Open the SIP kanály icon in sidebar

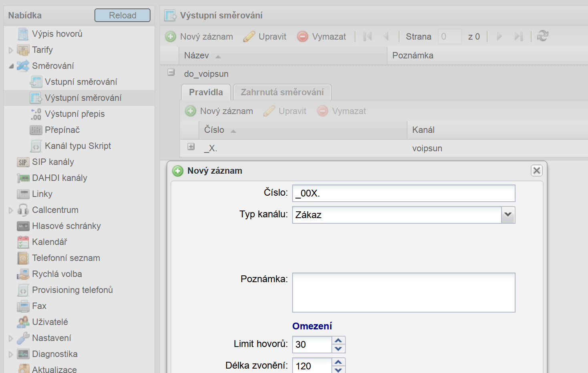tap(23, 162)
